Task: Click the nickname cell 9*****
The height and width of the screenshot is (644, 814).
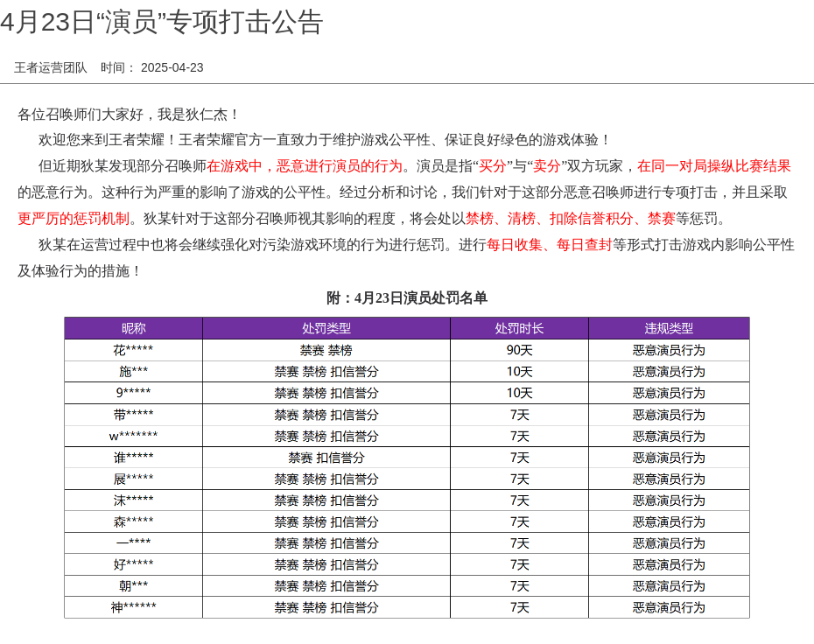Action: 133,393
